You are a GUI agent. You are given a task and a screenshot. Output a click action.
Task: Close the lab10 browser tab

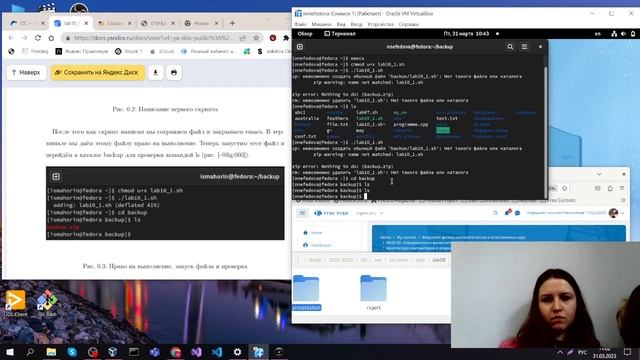pos(86,23)
